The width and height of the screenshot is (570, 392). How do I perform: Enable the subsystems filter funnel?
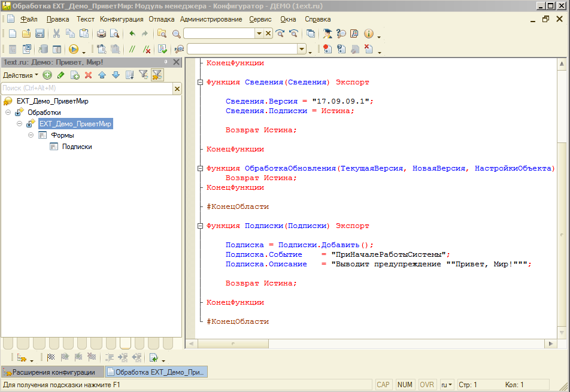pyautogui.click(x=156, y=76)
